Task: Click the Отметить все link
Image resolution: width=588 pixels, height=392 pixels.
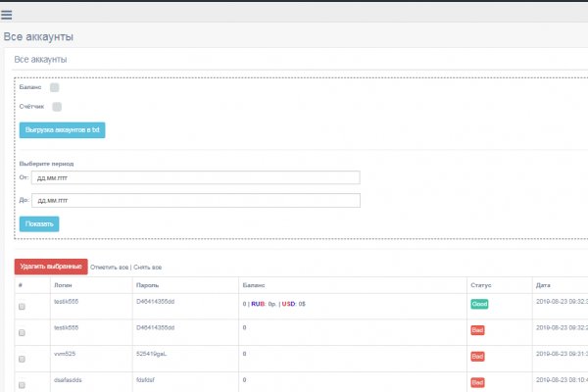Action: coord(110,267)
